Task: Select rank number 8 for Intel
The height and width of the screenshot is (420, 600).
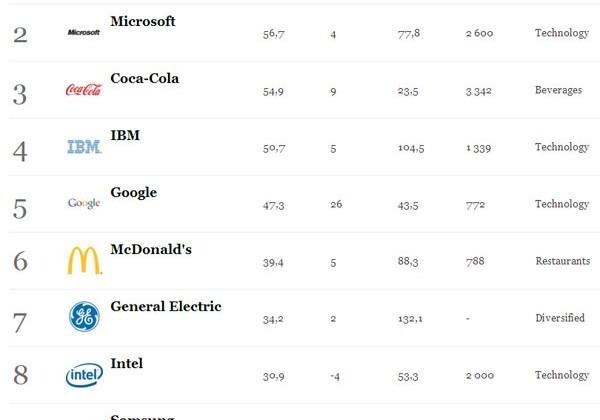Action: [x=21, y=374]
